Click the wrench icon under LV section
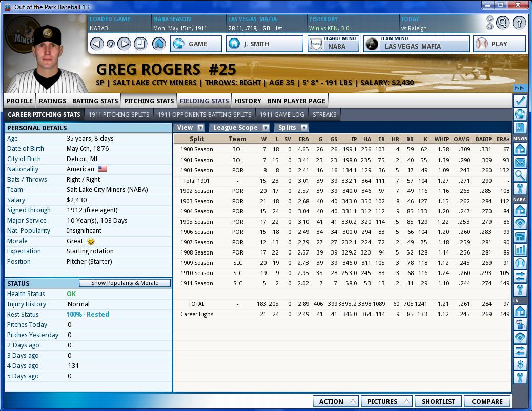Image resolution: width=532 pixels, height=411 pixels. pyautogui.click(x=520, y=377)
